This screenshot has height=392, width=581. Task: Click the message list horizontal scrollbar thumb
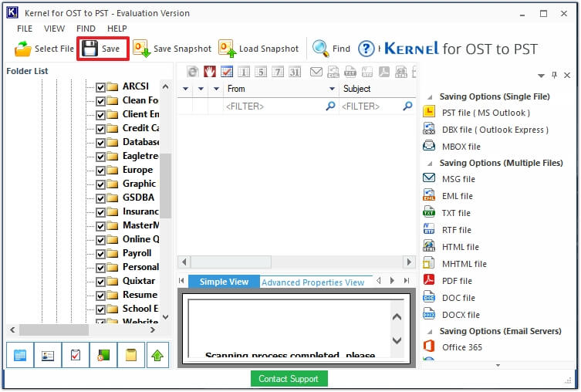tap(231, 262)
